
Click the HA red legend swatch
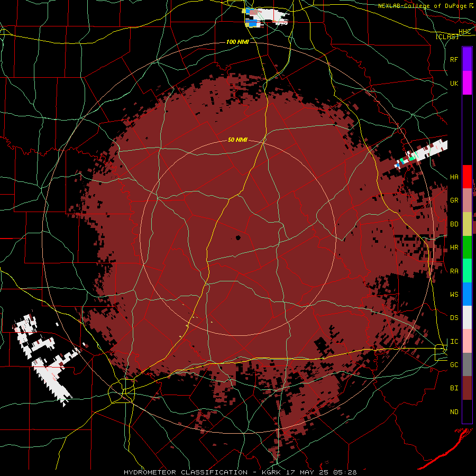click(x=467, y=177)
